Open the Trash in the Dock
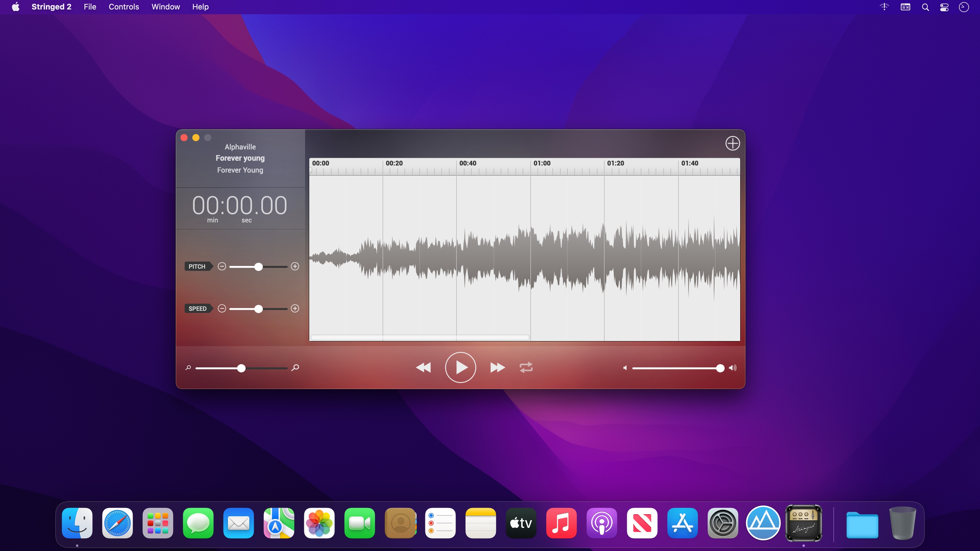The height and width of the screenshot is (551, 980). [903, 523]
